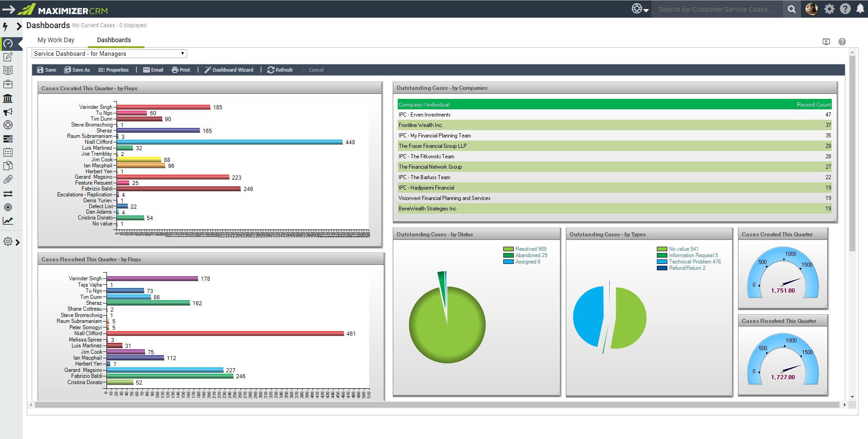The image size is (868, 439).
Task: Click the Refresh button in the toolbar
Action: click(280, 70)
